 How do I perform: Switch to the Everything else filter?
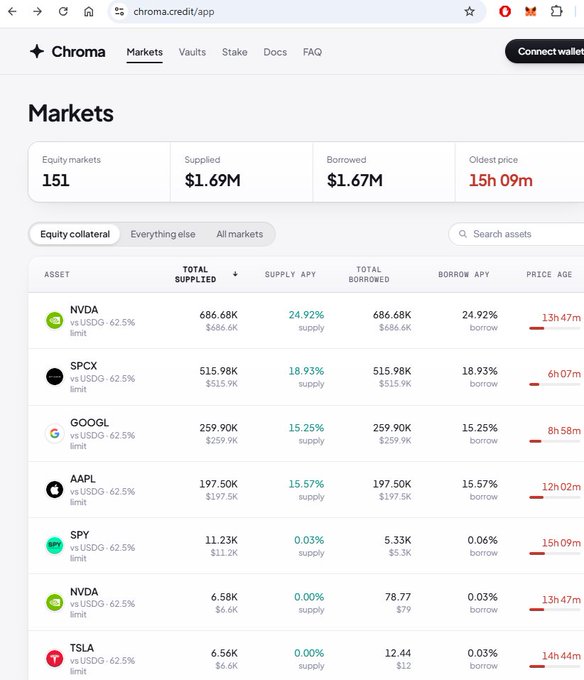tap(163, 234)
